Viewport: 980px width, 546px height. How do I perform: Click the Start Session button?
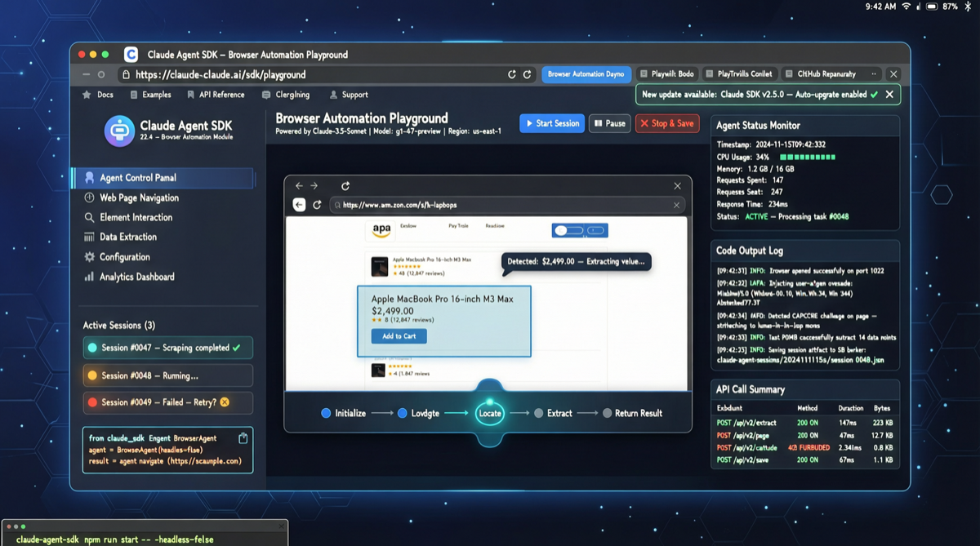pyautogui.click(x=552, y=123)
